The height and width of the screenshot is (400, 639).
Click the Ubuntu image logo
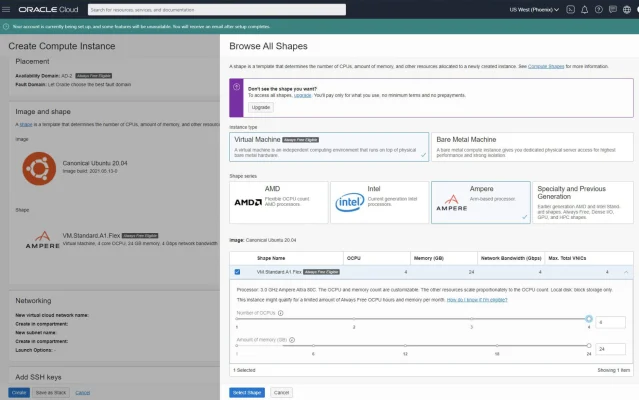coord(39,169)
